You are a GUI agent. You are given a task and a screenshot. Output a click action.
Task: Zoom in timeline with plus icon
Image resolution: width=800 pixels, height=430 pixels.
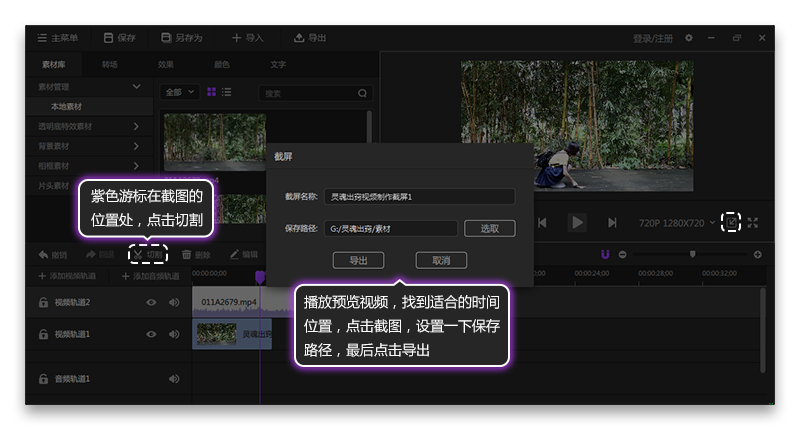[x=757, y=254]
